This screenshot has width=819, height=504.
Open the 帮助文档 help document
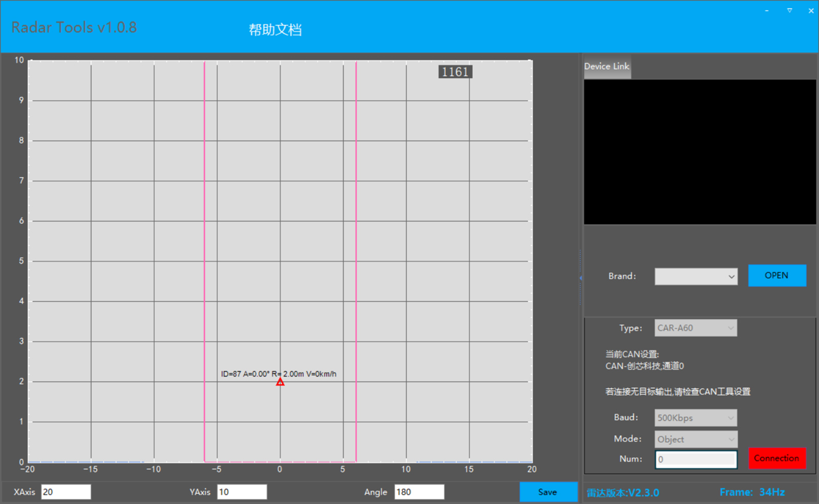click(x=275, y=30)
